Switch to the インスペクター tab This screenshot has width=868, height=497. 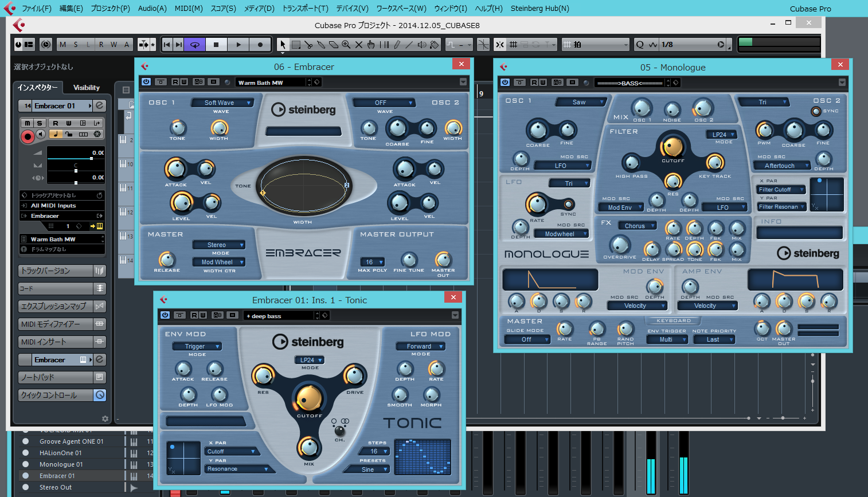(37, 88)
